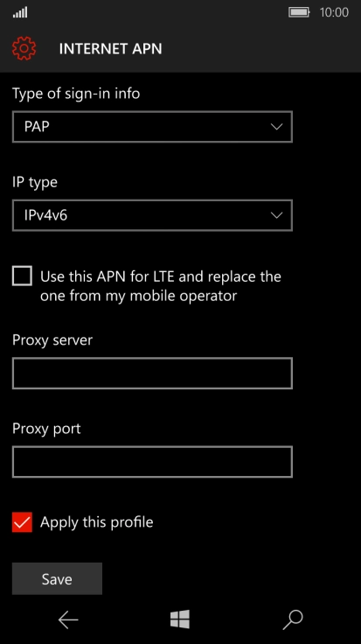Focus the Proxy port input field
The width and height of the screenshot is (361, 644).
coord(152,462)
